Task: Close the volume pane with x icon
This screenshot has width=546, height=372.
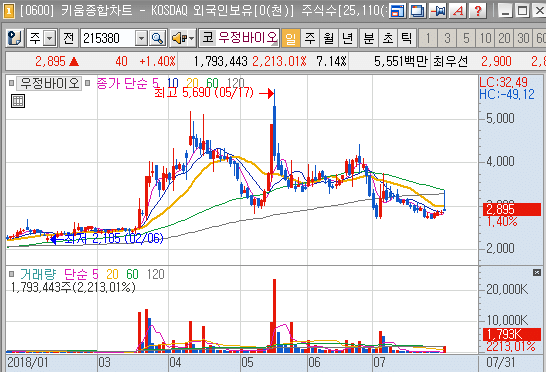Action: pos(537,272)
